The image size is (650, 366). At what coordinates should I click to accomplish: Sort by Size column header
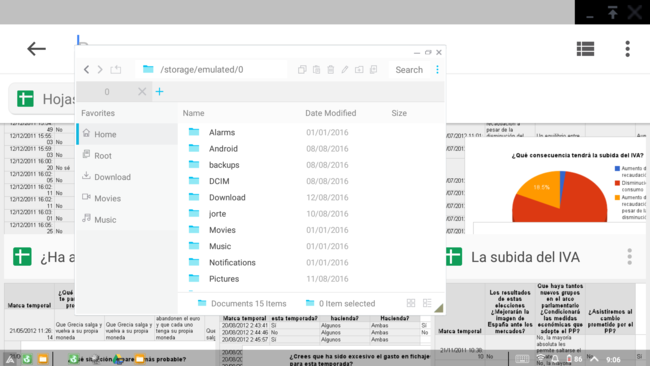(399, 113)
